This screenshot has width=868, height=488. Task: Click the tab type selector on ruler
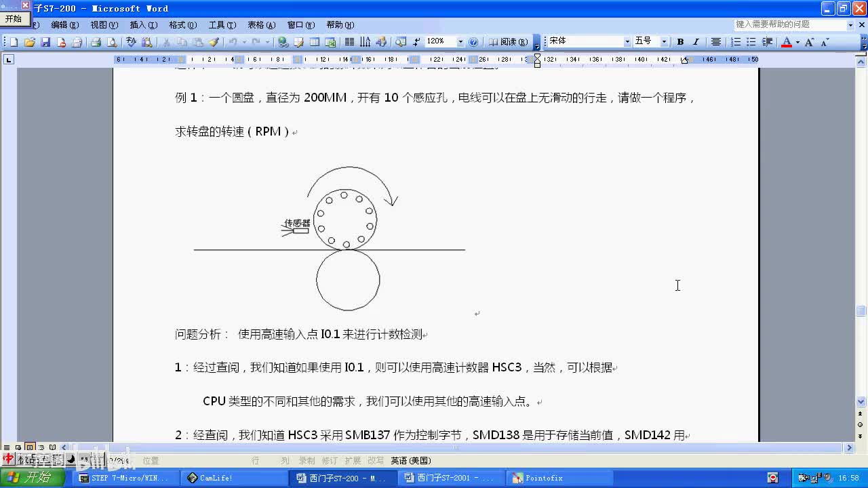pos(8,60)
